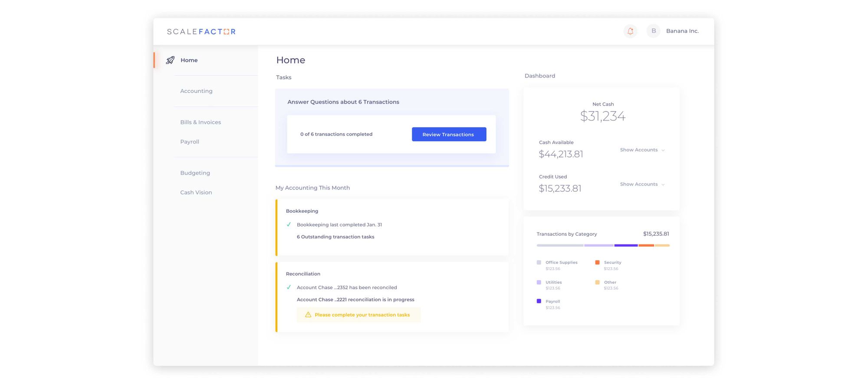Open Accounting in the sidebar
The height and width of the screenshot is (384, 868).
[196, 91]
